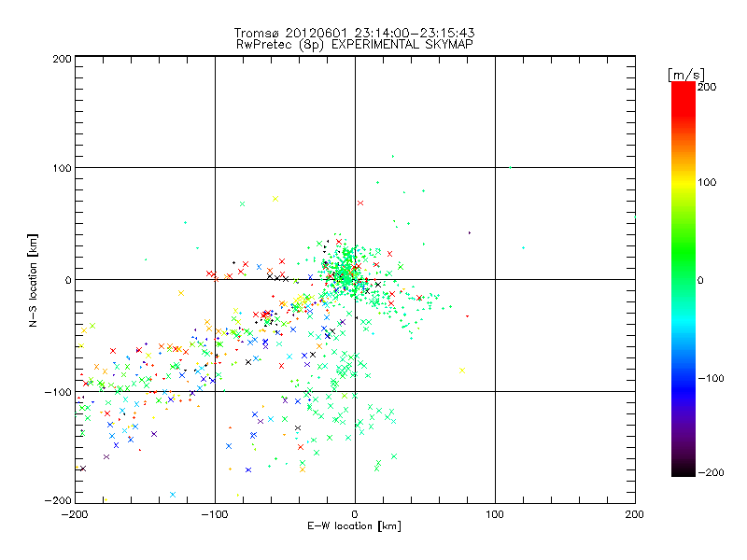
Task: Click the colorbar label '-100'
Action: 711,378
